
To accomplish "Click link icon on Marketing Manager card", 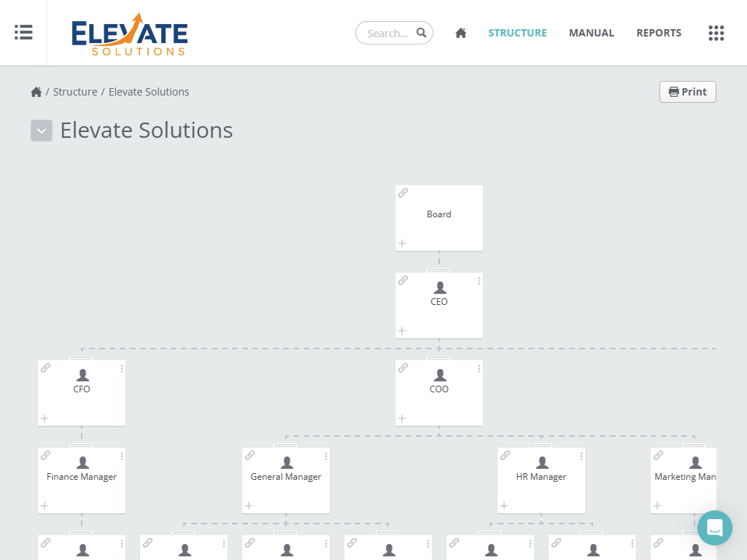I will 659,455.
